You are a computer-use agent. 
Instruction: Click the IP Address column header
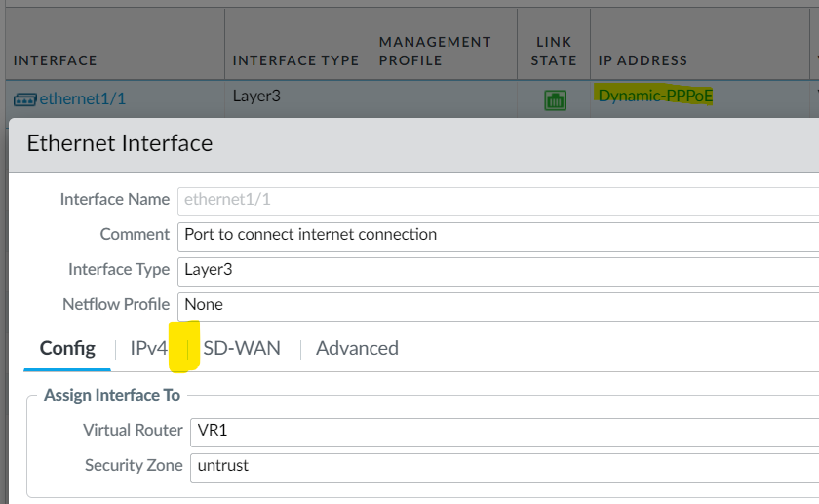coord(643,60)
